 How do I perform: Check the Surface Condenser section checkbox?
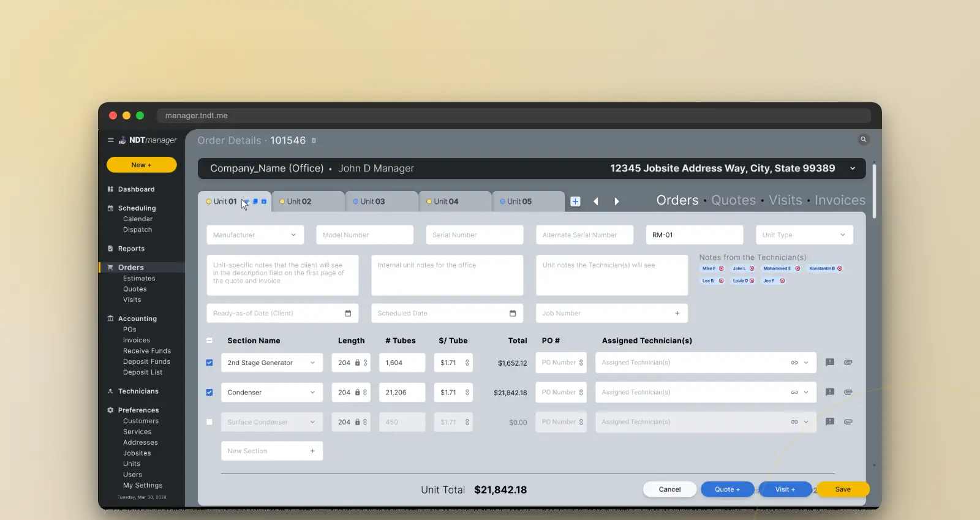pos(209,422)
